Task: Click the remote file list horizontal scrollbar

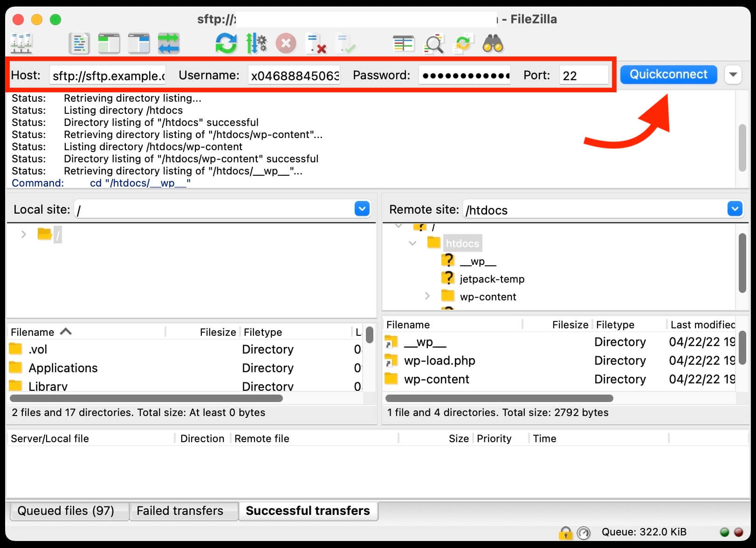Action: (499, 398)
